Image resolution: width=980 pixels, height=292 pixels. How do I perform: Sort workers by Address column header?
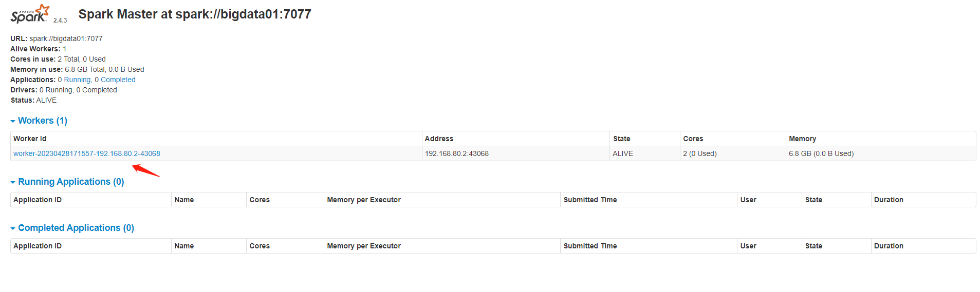439,139
